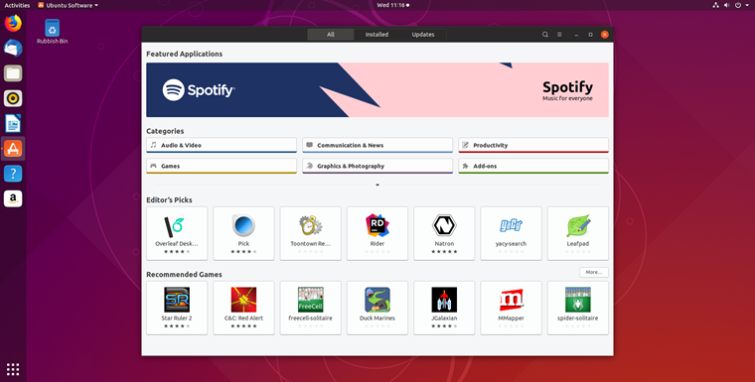This screenshot has height=382, width=755.
Task: Select the Toontown Rewritten app tile
Action: (x=311, y=234)
